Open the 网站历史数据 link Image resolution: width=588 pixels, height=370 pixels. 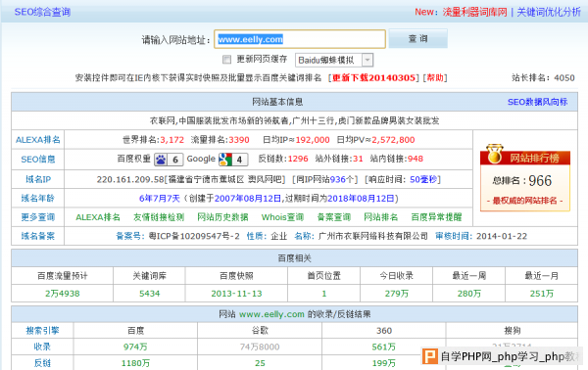tap(222, 217)
